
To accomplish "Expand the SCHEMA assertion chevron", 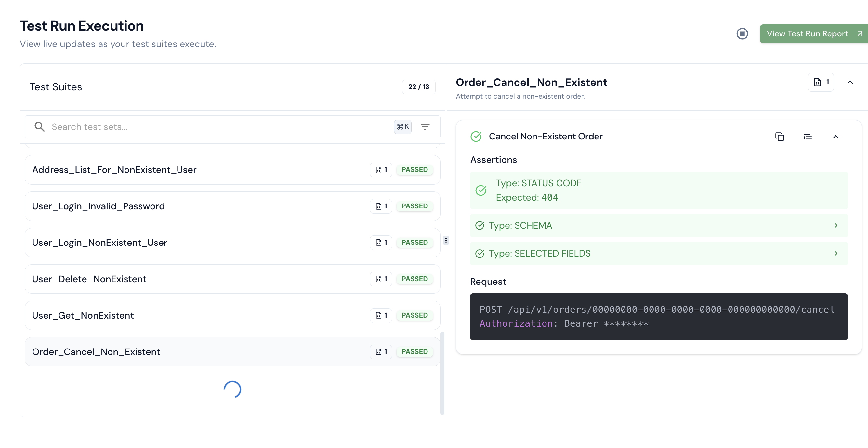I will point(835,226).
